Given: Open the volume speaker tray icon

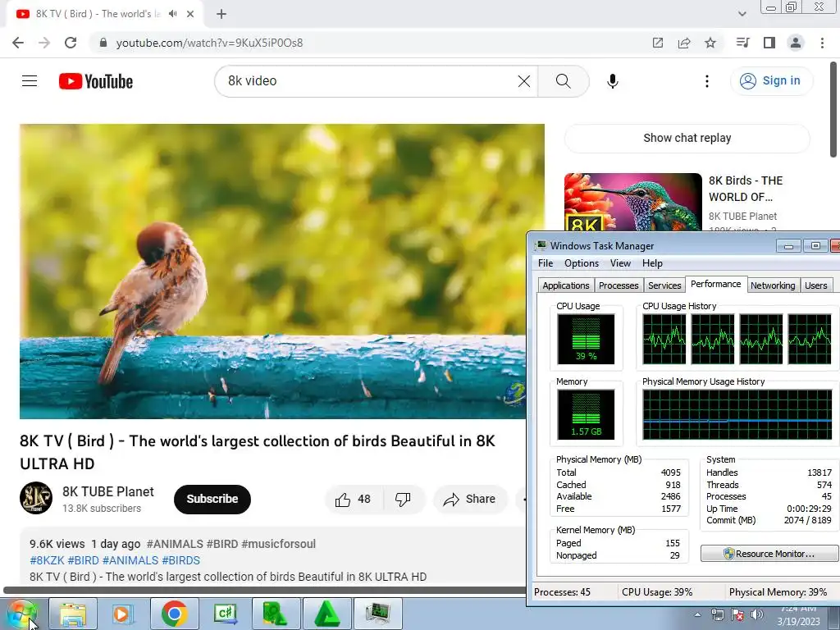Looking at the screenshot, I should [x=756, y=614].
